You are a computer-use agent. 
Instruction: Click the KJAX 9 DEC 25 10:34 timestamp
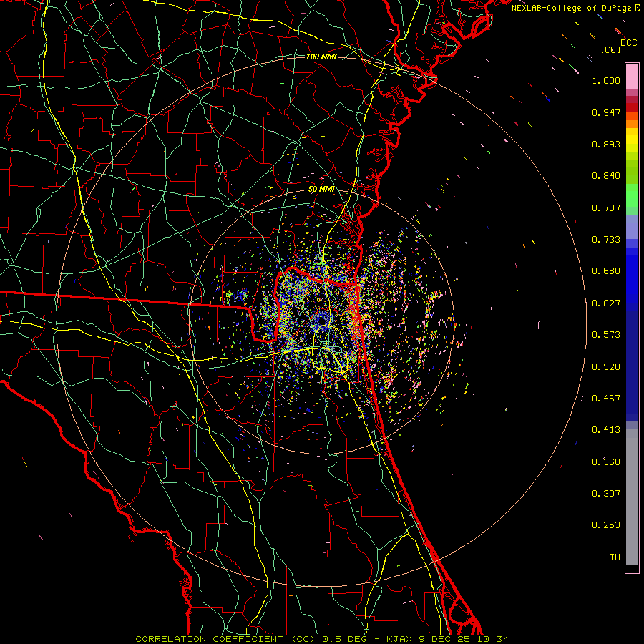[x=447, y=639]
